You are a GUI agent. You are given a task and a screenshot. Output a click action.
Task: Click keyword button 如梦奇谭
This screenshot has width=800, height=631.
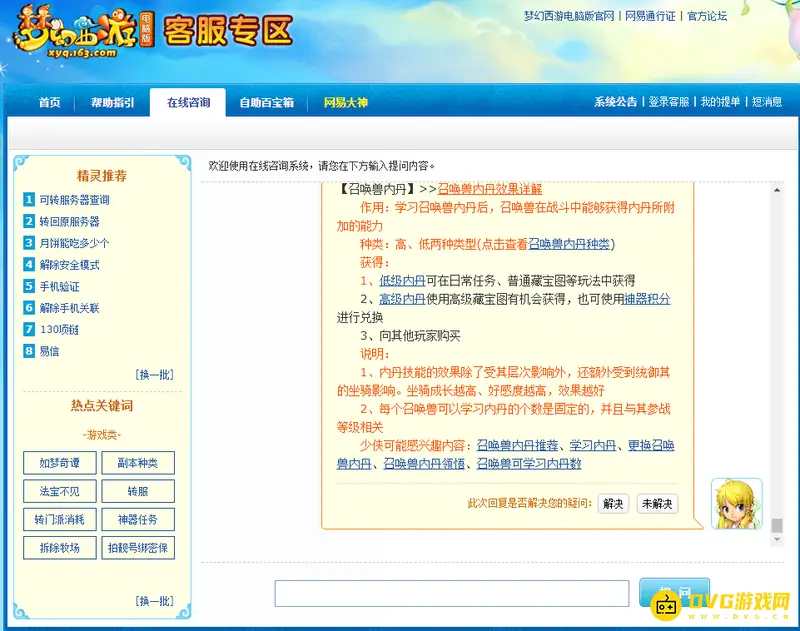coord(60,463)
